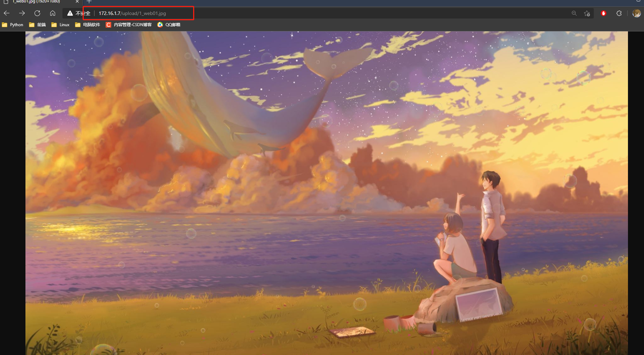644x355 pixels.
Task: Close the 1_web01.jpg tab
Action: point(77,2)
